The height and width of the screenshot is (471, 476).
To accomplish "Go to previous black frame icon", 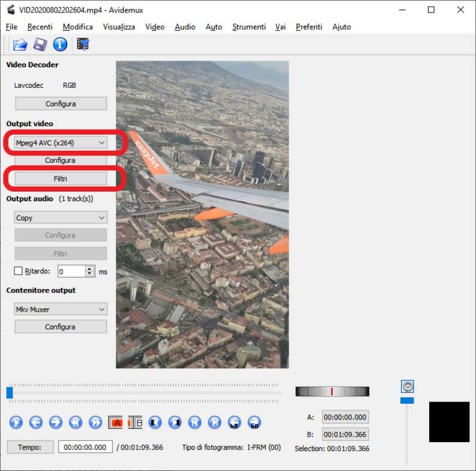I will 155,422.
